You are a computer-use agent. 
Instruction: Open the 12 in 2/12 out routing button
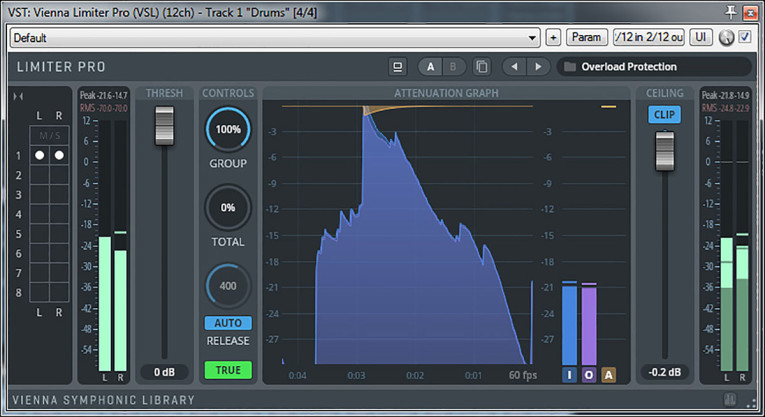click(648, 38)
